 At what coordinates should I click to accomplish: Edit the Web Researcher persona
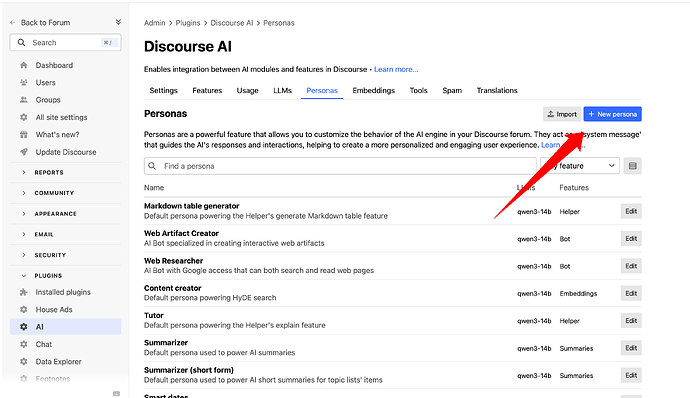pos(631,266)
